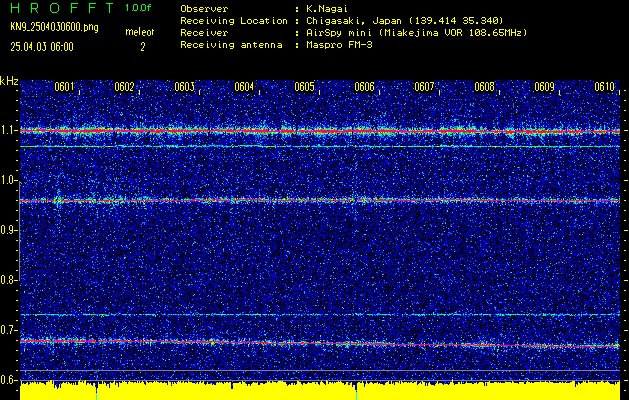Click the 1.0 kHz axis label

pos(7,181)
